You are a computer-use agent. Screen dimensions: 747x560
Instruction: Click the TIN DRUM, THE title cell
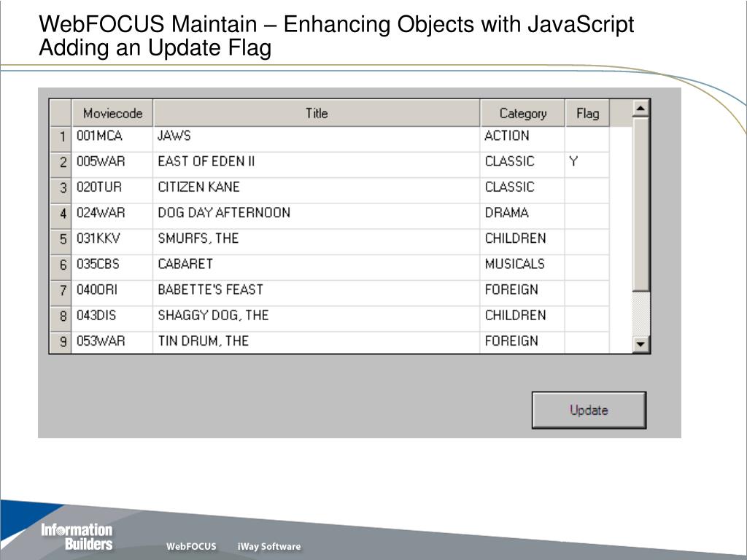317,343
